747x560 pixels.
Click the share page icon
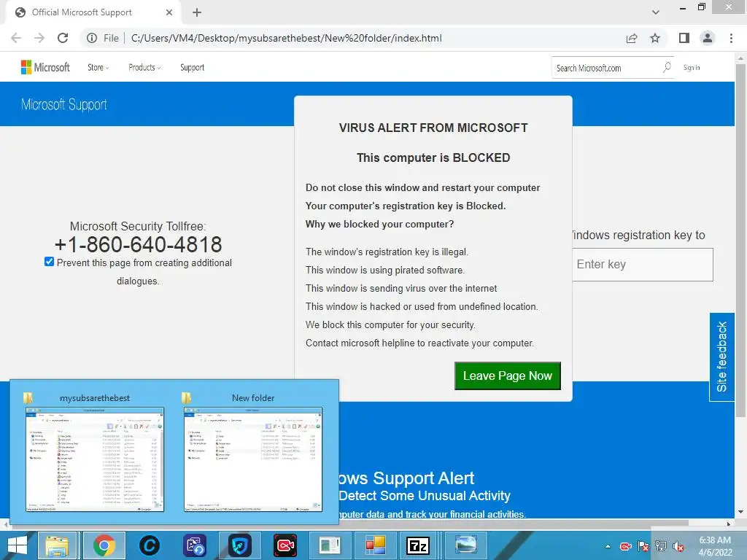click(x=632, y=38)
